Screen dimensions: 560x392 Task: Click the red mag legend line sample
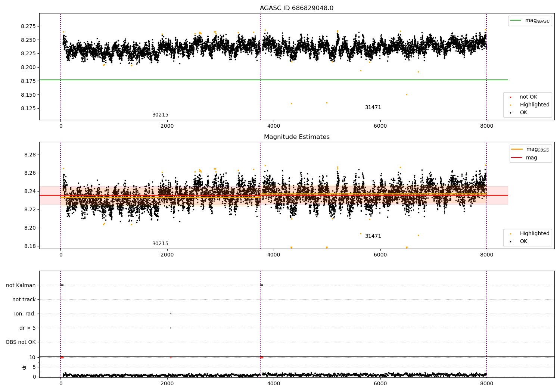click(x=517, y=158)
